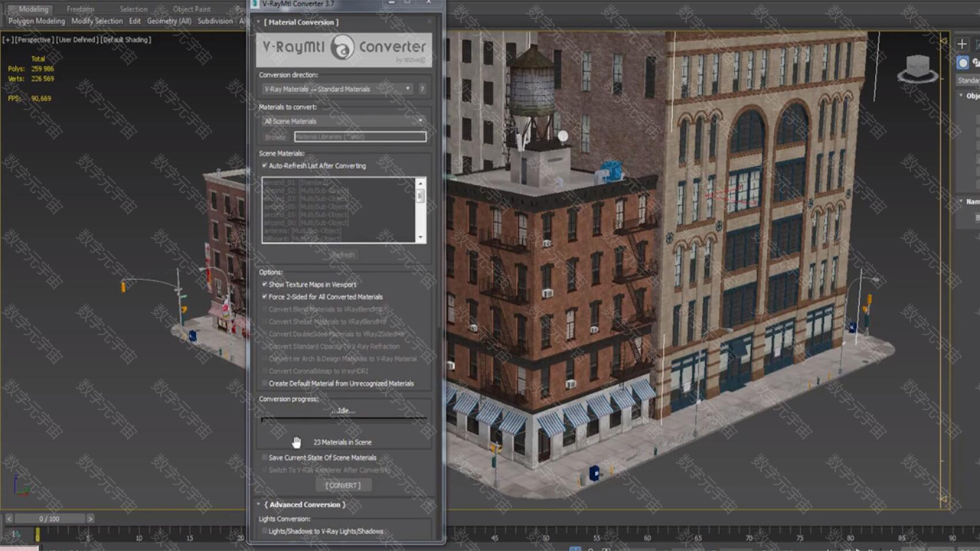This screenshot has width=980, height=551.
Task: Click the [ CONVERT ] button
Action: tap(343, 485)
